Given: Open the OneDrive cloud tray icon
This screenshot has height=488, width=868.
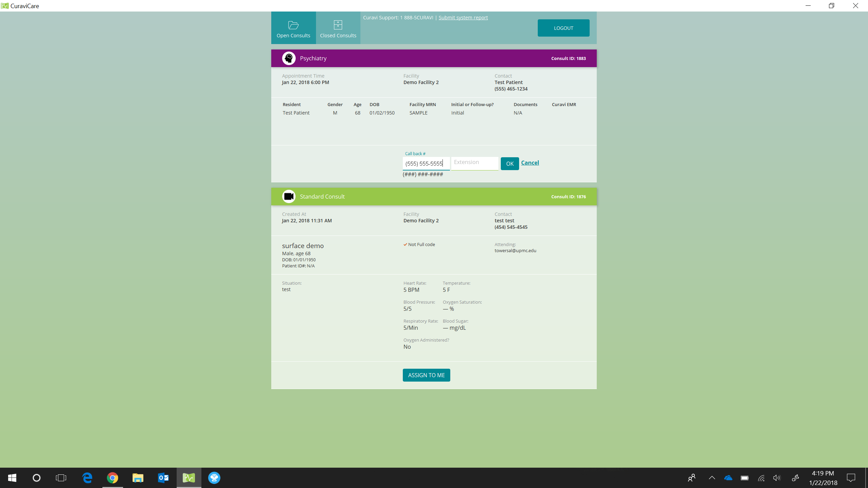Looking at the screenshot, I should 728,478.
